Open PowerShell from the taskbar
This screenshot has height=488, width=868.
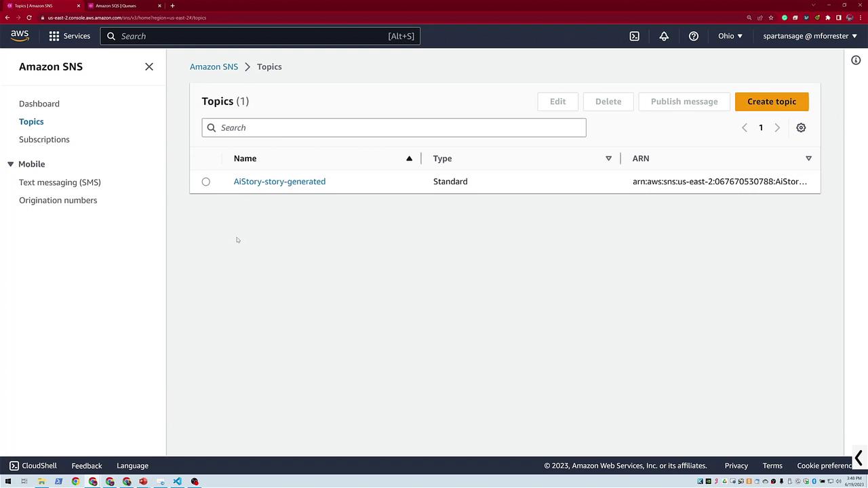tap(58, 481)
